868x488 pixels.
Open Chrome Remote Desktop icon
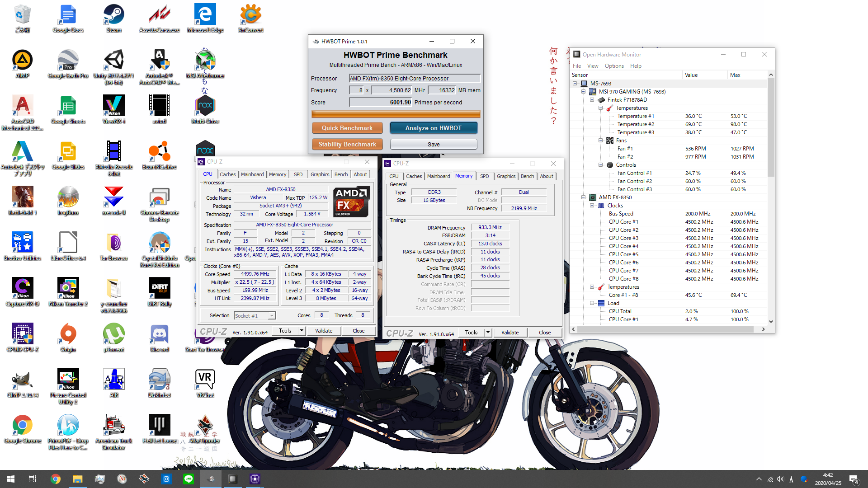(x=160, y=204)
